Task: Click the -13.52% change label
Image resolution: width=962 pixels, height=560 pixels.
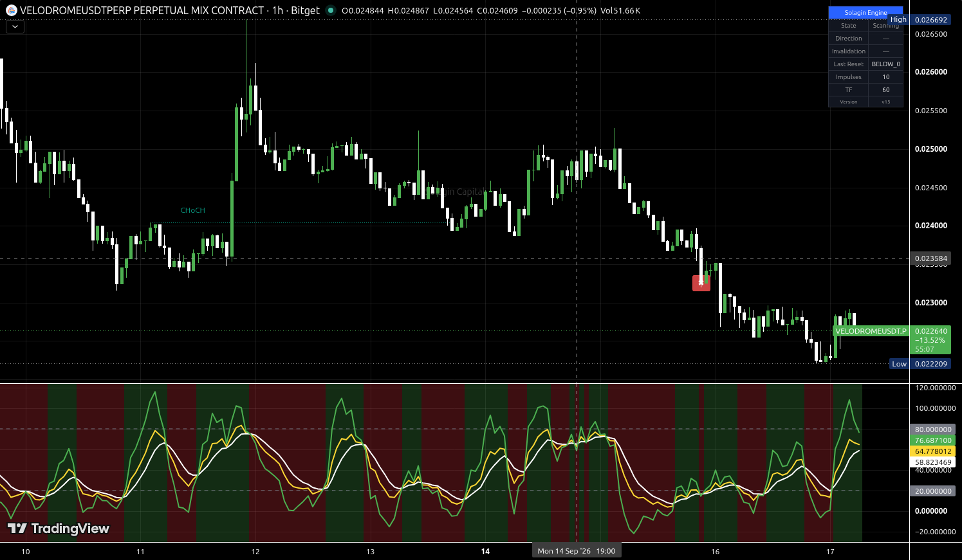Action: coord(930,341)
